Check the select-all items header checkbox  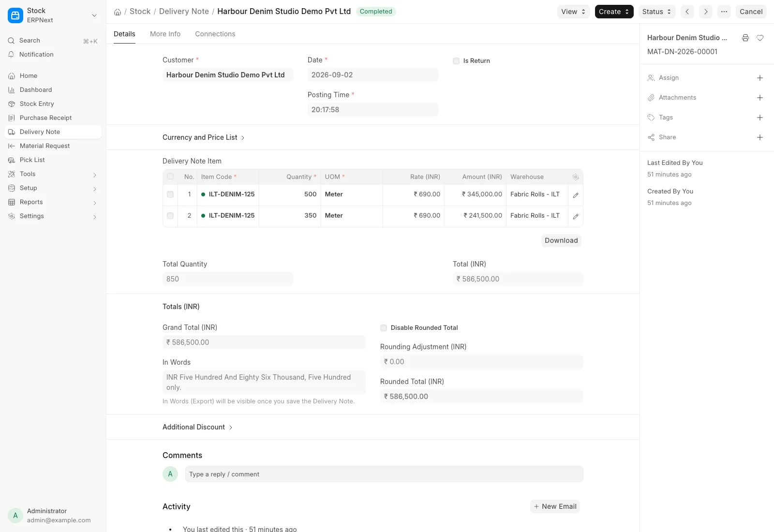(x=170, y=177)
